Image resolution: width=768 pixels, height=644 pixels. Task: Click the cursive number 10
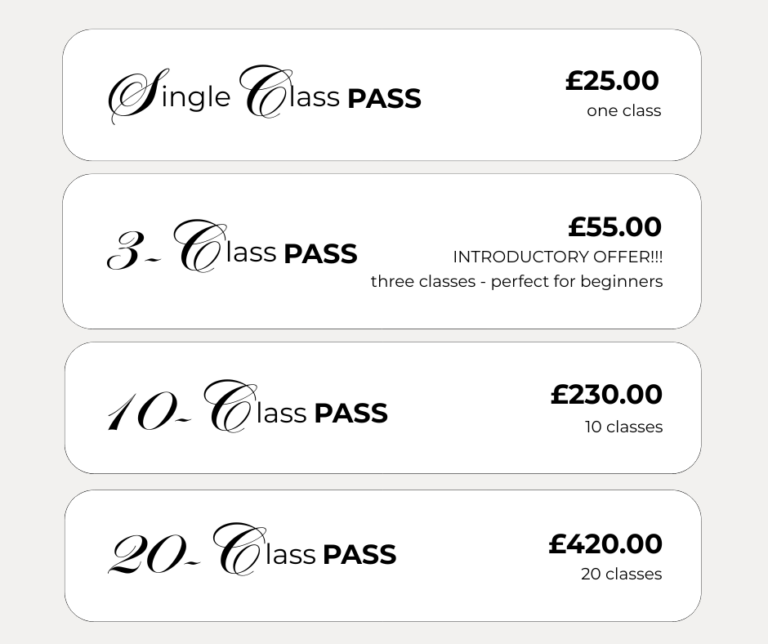tap(143, 411)
